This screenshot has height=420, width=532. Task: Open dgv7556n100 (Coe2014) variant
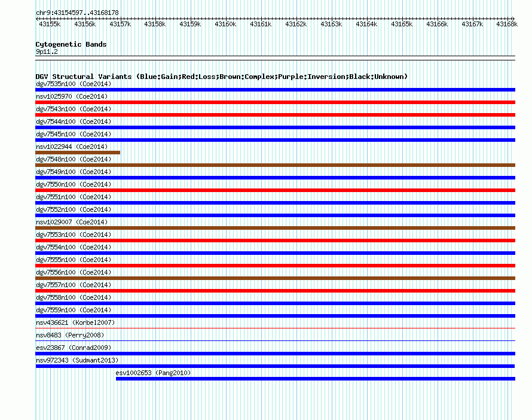click(x=74, y=272)
